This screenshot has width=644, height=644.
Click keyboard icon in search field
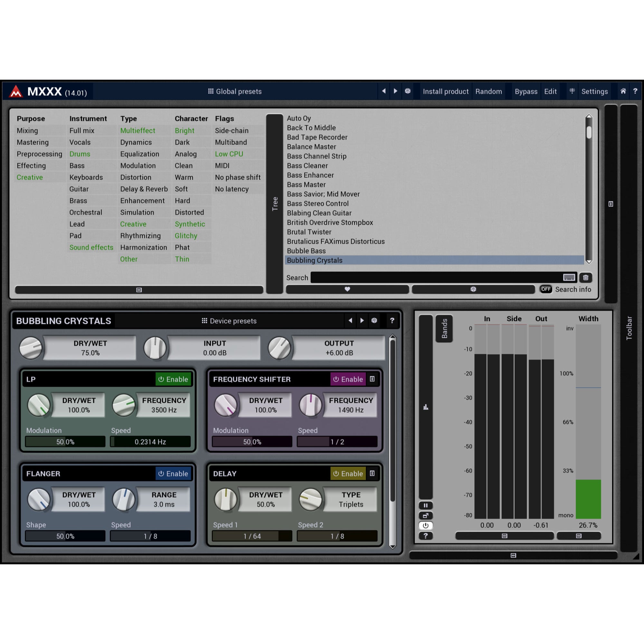(x=569, y=277)
